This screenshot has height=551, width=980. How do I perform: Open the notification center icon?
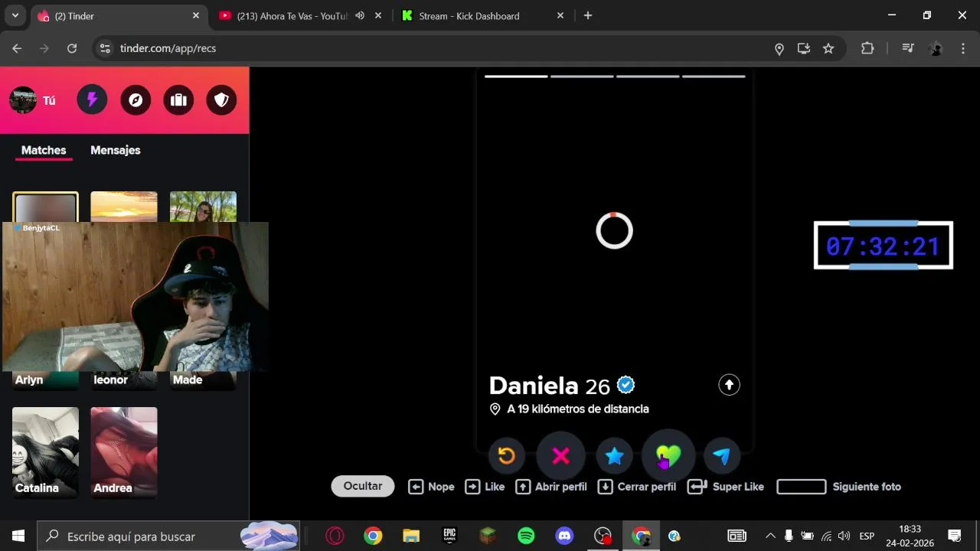click(955, 536)
